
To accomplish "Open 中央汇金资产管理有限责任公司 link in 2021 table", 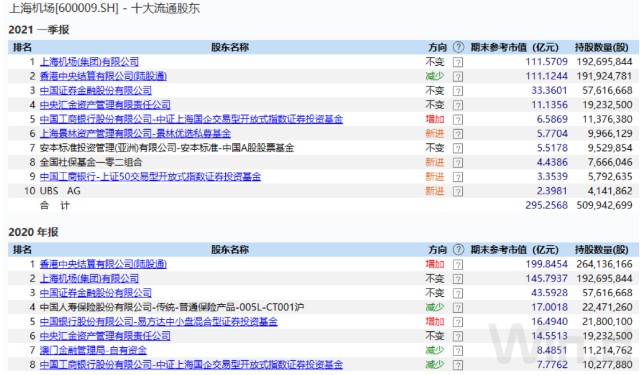I will [105, 104].
